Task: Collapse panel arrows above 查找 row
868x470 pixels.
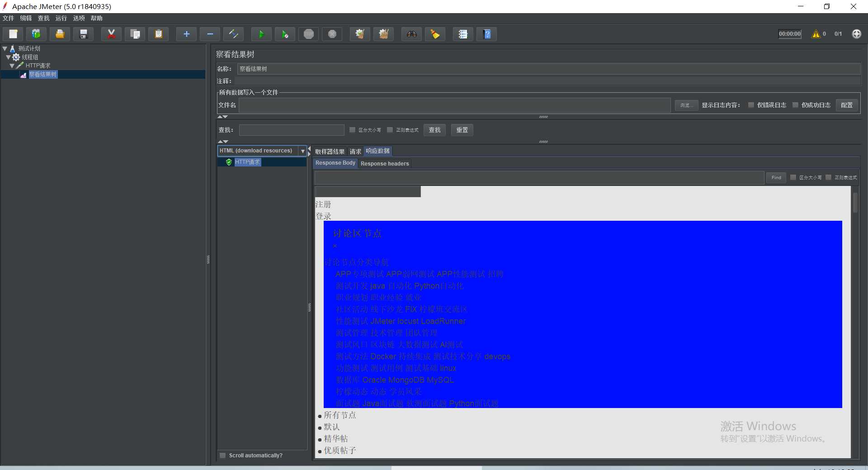Action: click(222, 117)
